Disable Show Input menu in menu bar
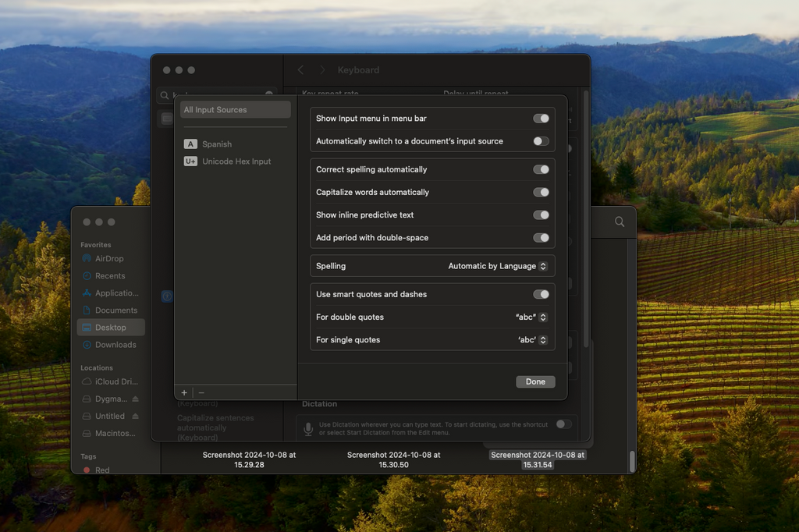799x532 pixels. (541, 119)
